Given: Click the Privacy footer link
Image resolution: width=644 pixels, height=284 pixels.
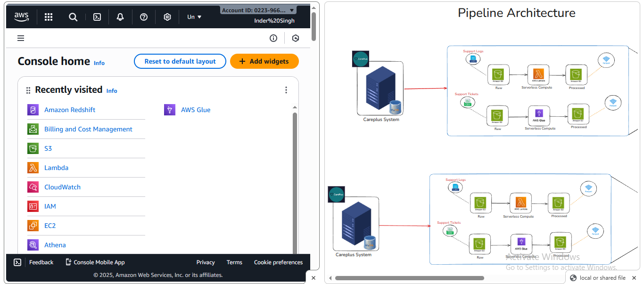Looking at the screenshot, I should pyautogui.click(x=206, y=262).
